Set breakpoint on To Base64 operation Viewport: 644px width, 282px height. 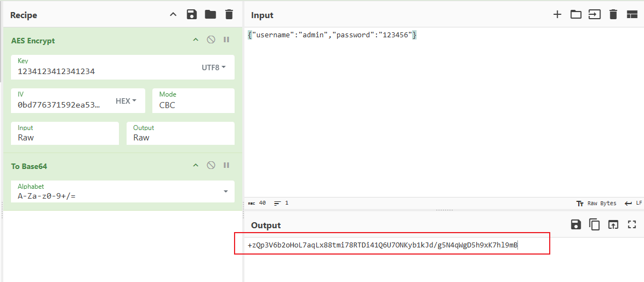pos(226,165)
